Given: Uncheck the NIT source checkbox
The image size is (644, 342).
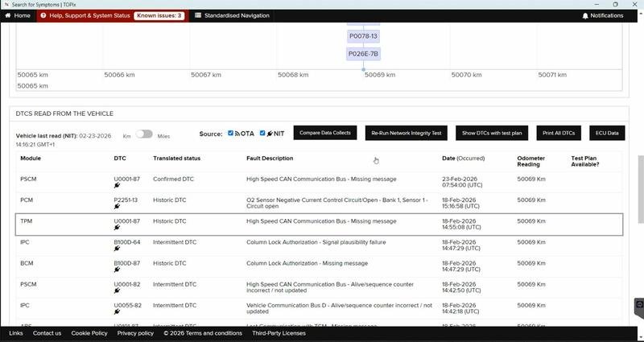Looking at the screenshot, I should point(262,133).
